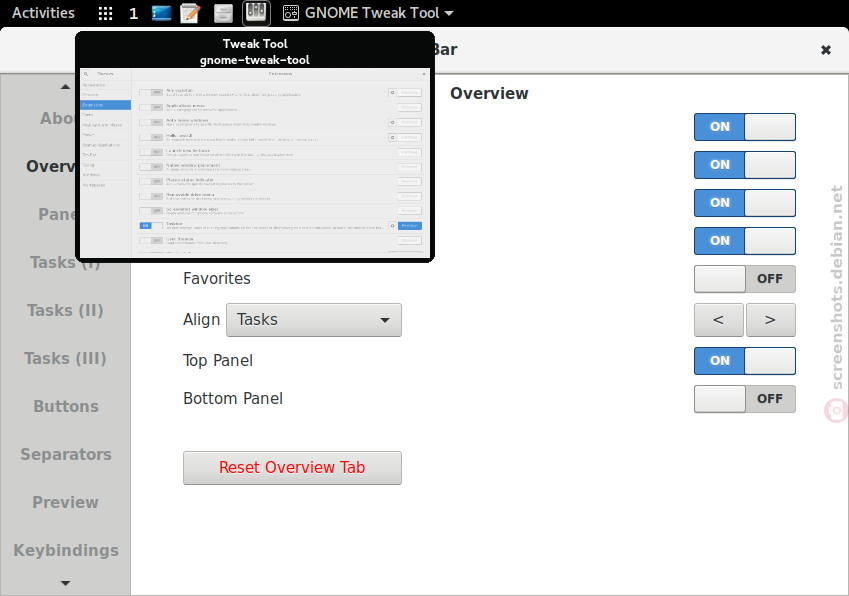Image resolution: width=849 pixels, height=596 pixels.
Task: Open the GNOME Tweak Tool app menu
Action: (x=368, y=13)
